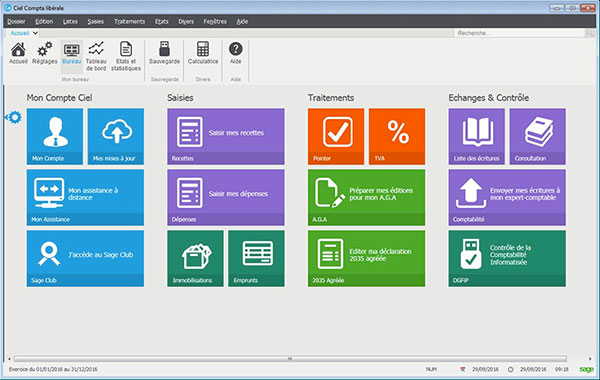
Task: Click the Sage logo in status bar
Action: [x=586, y=369]
